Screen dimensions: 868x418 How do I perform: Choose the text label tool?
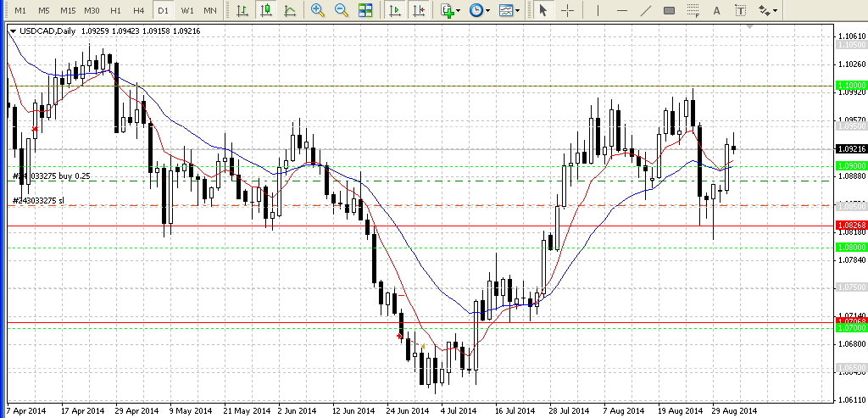coord(740,10)
